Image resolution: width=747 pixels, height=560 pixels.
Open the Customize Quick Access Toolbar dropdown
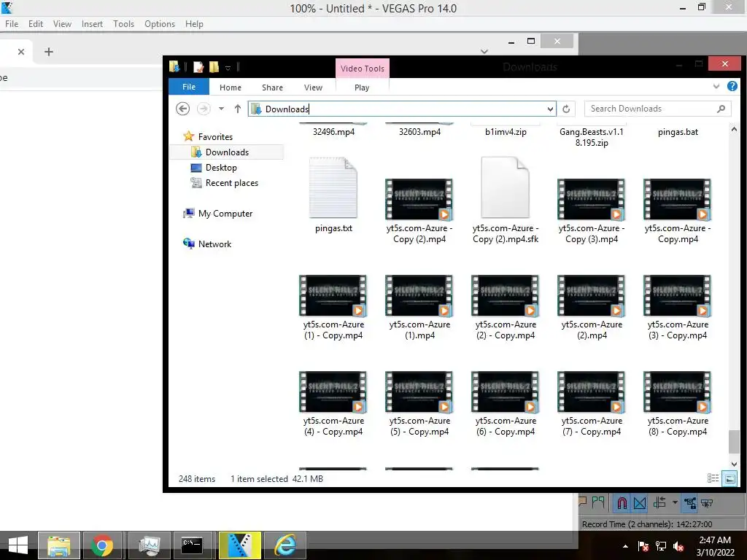(x=228, y=68)
